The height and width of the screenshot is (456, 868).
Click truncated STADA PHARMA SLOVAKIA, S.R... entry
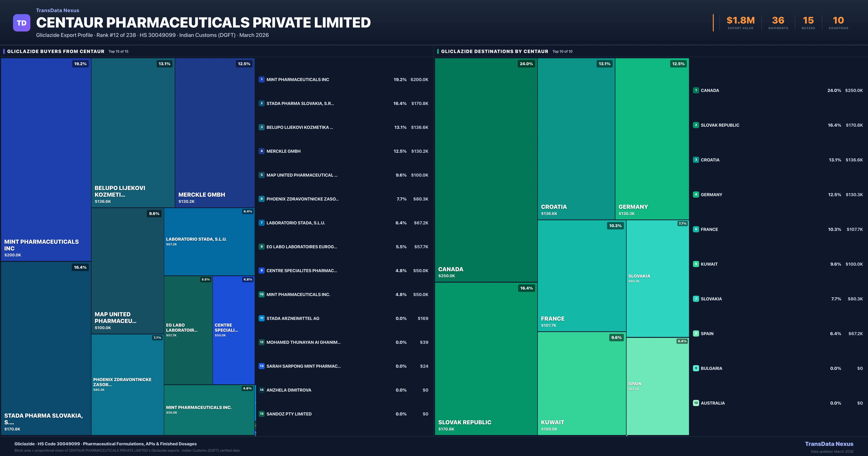(300, 104)
